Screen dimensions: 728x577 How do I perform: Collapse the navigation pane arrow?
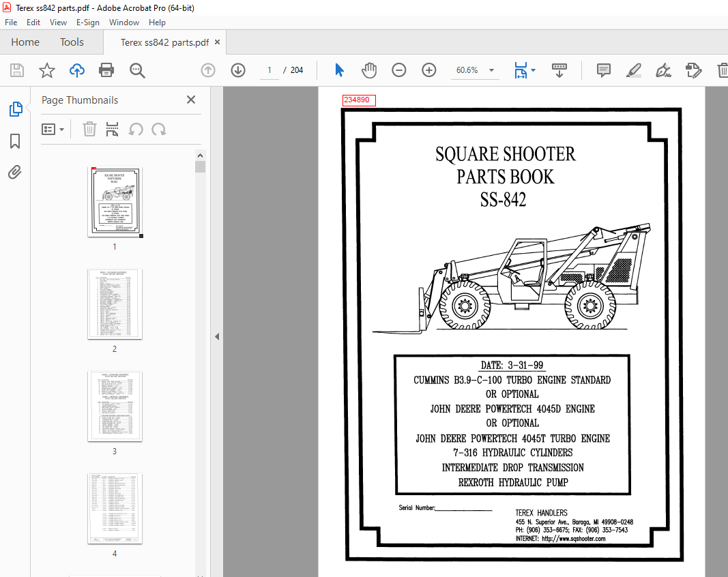tap(217, 336)
